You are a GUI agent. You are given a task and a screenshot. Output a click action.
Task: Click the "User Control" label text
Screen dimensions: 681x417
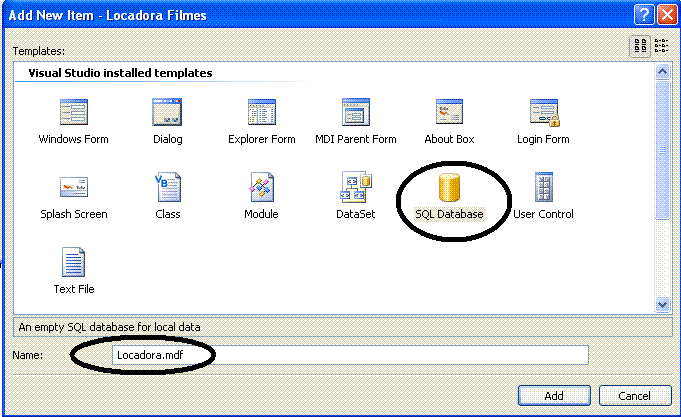click(543, 214)
